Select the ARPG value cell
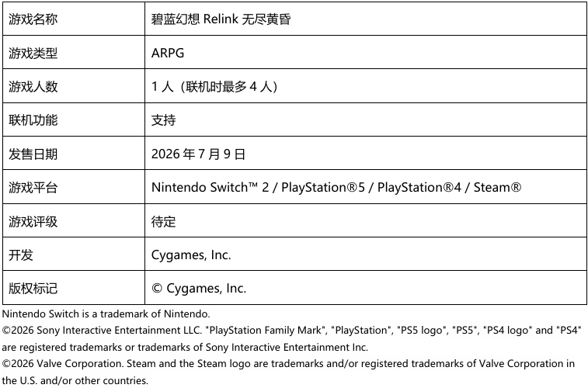This screenshot has height=388, width=588. pyautogui.click(x=168, y=53)
